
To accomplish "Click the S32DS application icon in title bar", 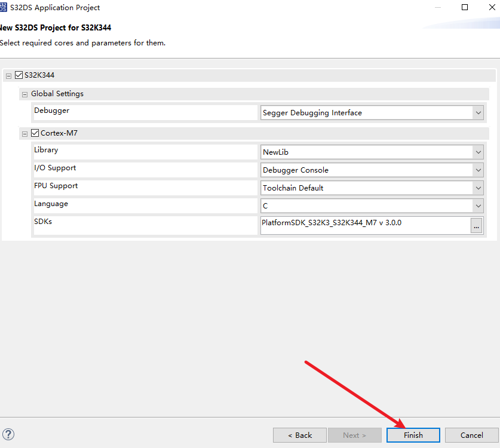I will click(3, 7).
